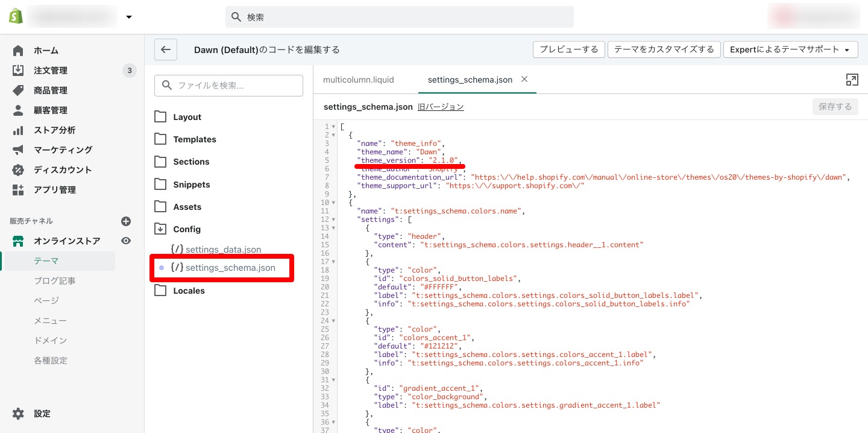868x433 pixels.
Task: Open メニュー in the sidebar
Action: pos(50,321)
